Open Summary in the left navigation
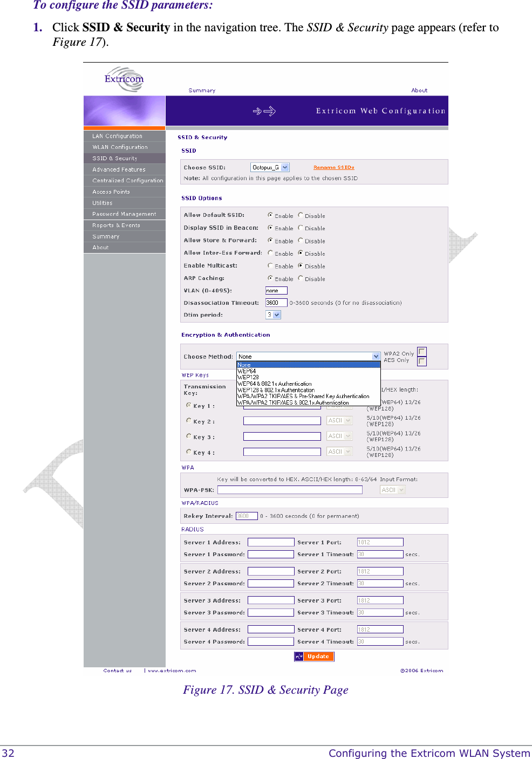The width and height of the screenshot is (532, 759). (x=125, y=236)
